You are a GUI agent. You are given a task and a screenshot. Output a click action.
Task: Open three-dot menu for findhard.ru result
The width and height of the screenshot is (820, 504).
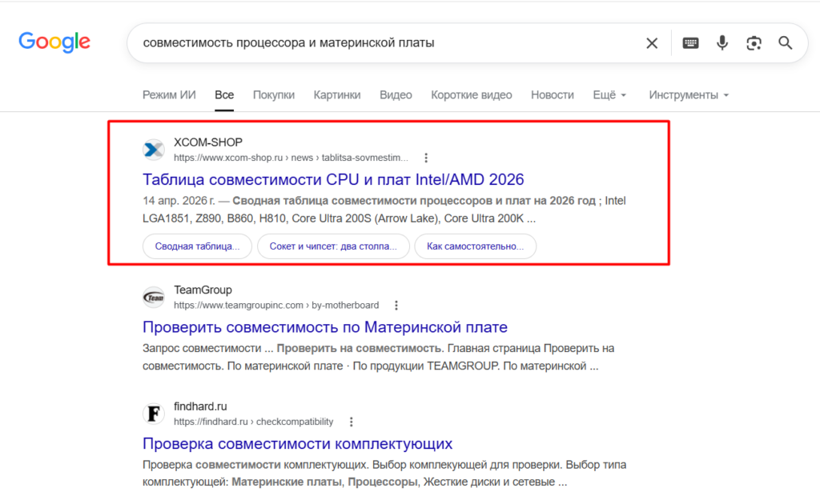(352, 422)
